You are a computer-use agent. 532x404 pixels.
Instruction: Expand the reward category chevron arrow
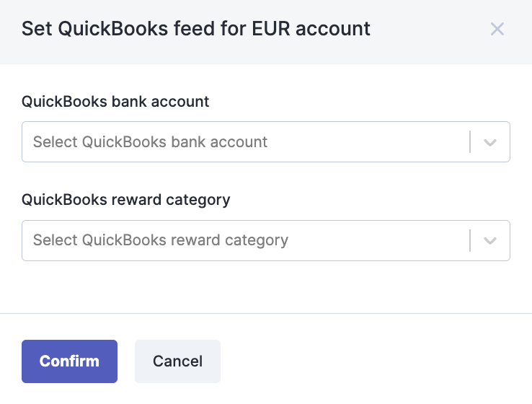(490, 240)
